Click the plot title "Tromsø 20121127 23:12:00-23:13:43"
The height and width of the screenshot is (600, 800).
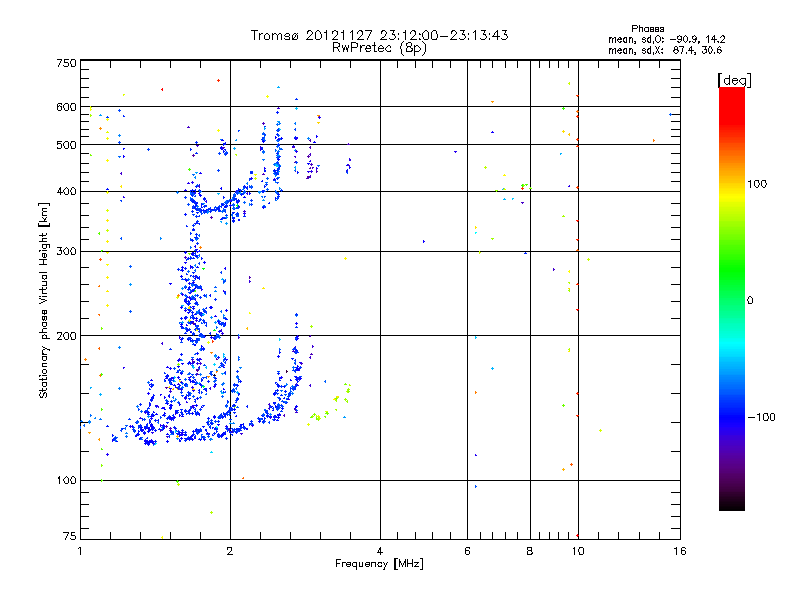pyautogui.click(x=379, y=35)
